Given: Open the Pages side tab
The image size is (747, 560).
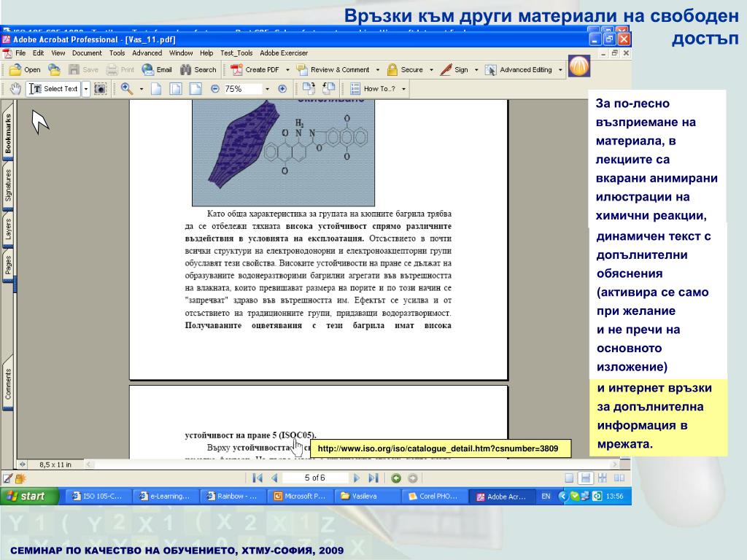Looking at the screenshot, I should 8,265.
